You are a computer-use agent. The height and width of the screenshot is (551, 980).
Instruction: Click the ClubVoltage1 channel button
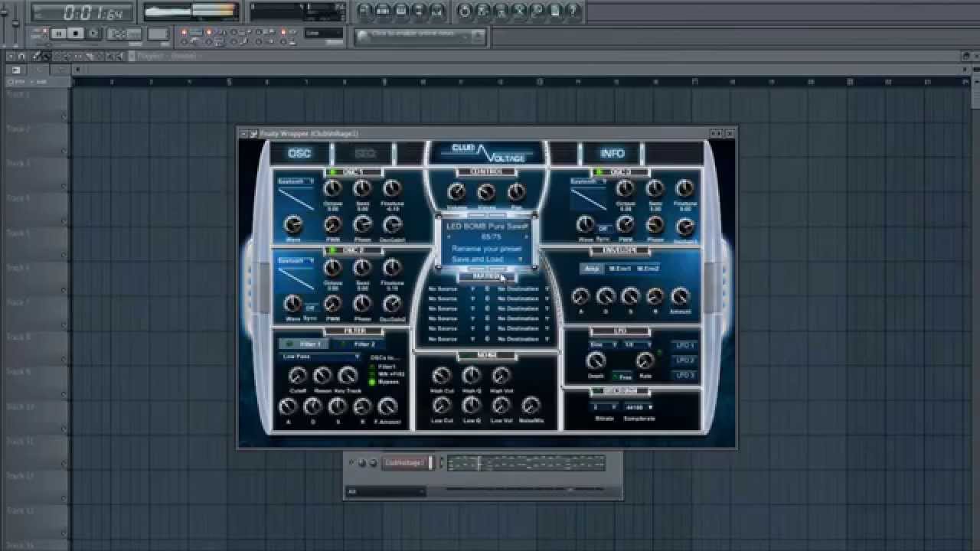[407, 463]
